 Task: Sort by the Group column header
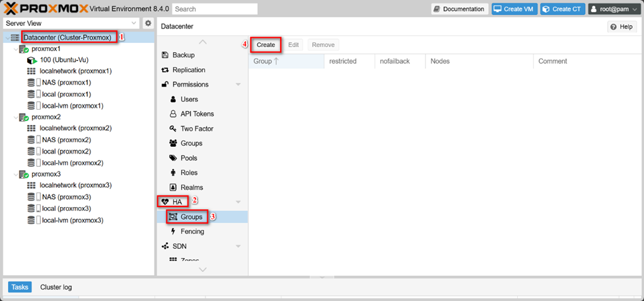tap(266, 62)
